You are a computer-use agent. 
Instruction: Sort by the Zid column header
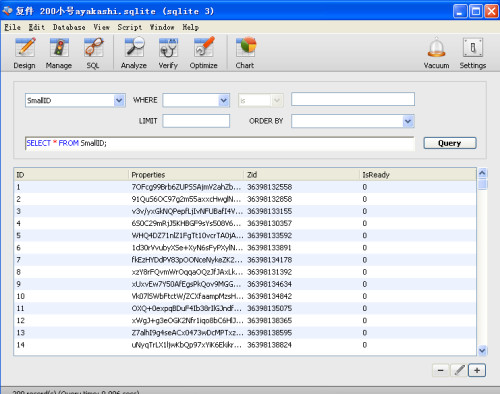[302, 175]
